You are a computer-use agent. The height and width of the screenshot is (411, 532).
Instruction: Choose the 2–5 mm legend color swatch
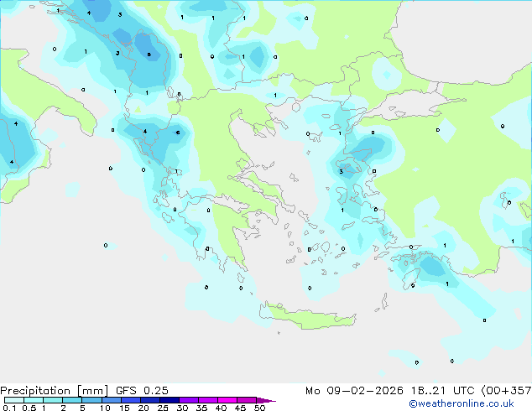point(72,400)
